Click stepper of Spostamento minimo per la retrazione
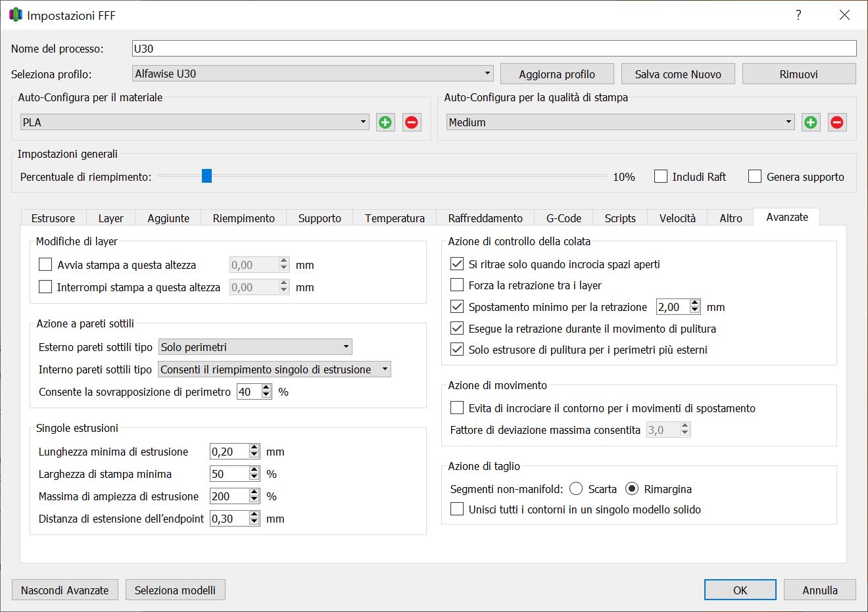868x612 pixels. [x=695, y=306]
